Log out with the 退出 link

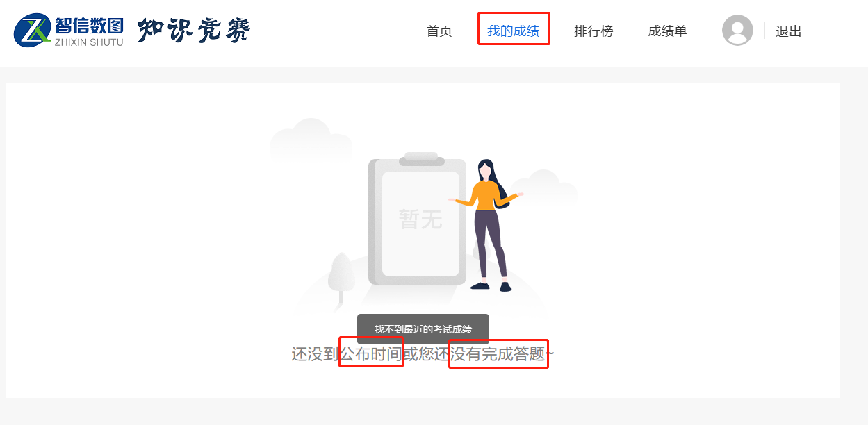789,31
